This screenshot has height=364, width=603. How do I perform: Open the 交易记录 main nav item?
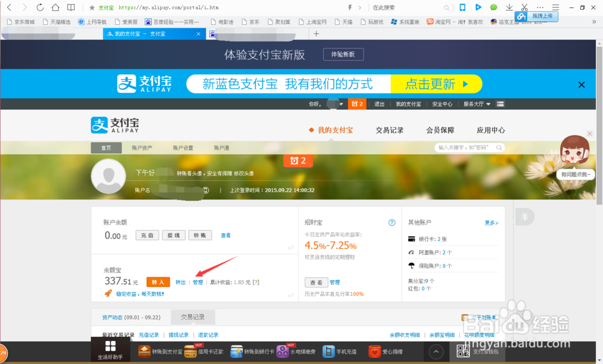[x=390, y=130]
